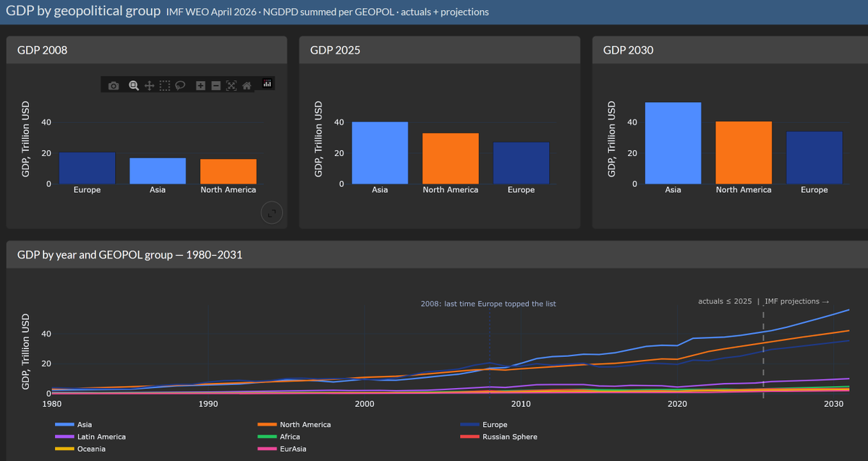Screen dimensions: 868x461
Task: Toggle Africa series in legend
Action: [x=278, y=436]
